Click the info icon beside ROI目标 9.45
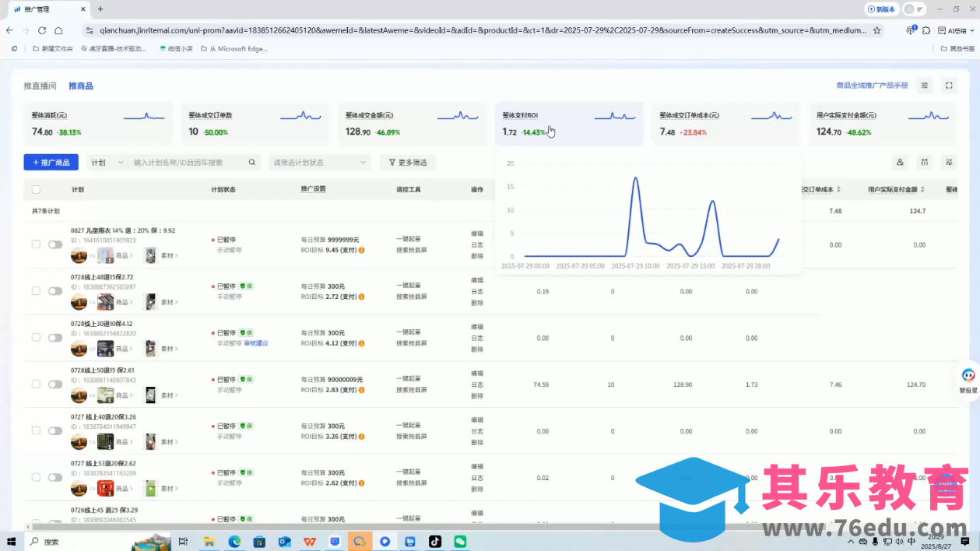 coord(362,251)
